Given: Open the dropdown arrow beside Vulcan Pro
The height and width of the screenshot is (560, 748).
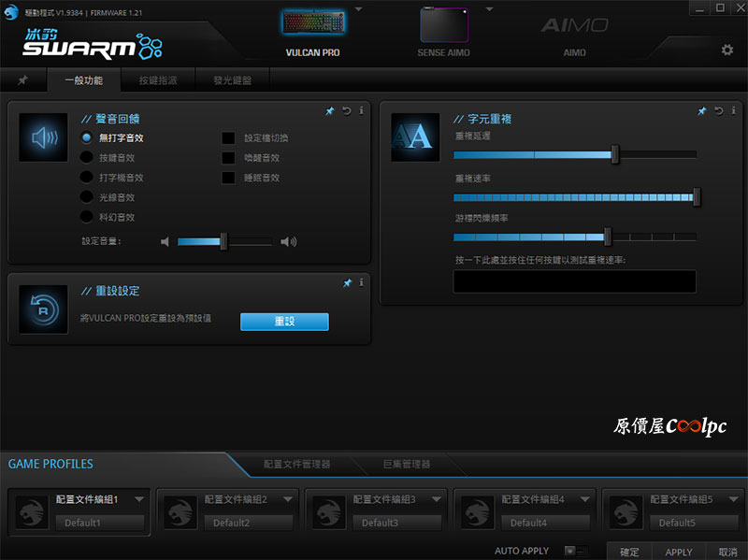Looking at the screenshot, I should [x=359, y=9].
